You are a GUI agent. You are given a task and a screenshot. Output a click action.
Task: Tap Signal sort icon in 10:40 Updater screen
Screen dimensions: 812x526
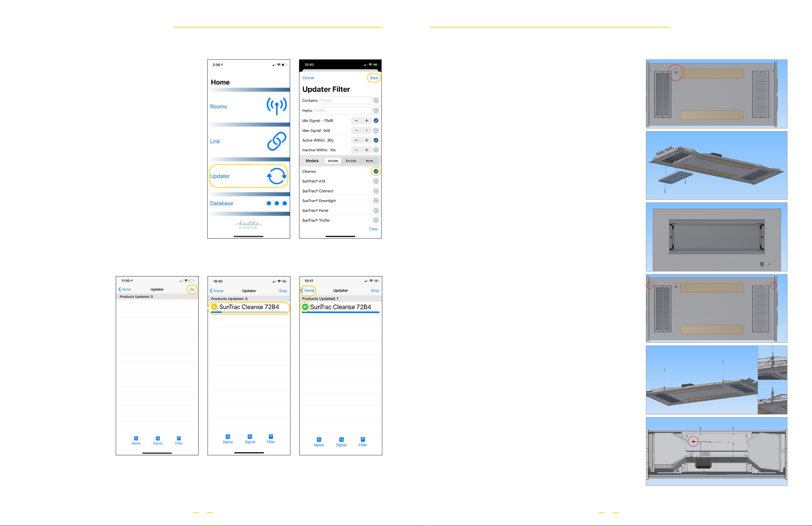[250, 436]
